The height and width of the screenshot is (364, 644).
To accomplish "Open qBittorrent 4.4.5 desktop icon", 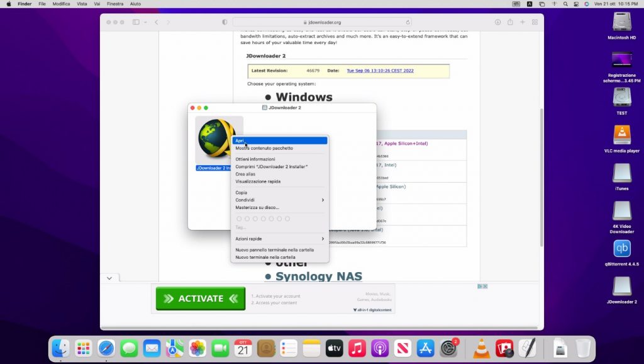I will 621,249.
